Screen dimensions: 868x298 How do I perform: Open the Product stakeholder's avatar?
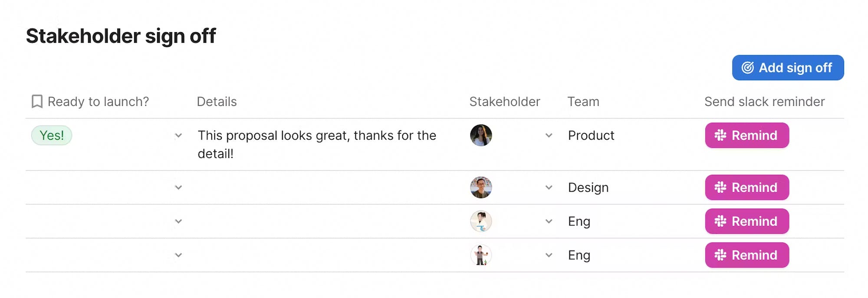point(481,135)
